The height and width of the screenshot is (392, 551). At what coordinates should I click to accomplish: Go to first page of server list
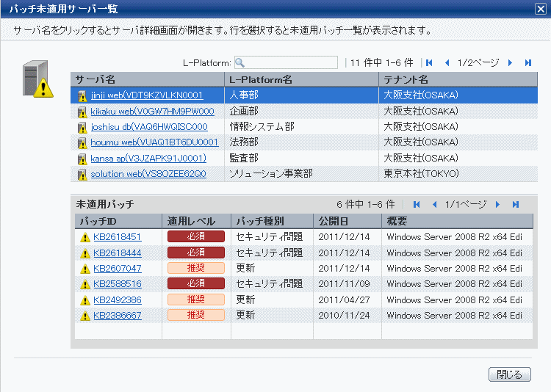(429, 63)
